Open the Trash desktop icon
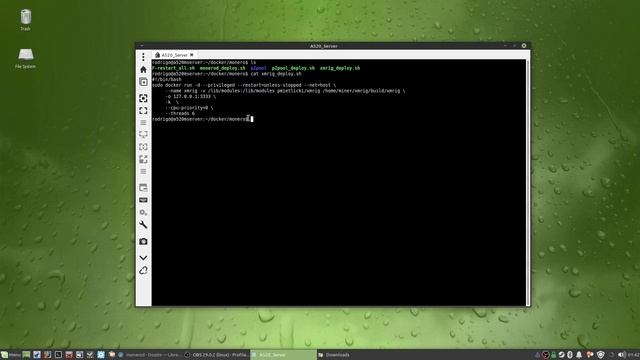The height and width of the screenshot is (360, 640). point(25,20)
